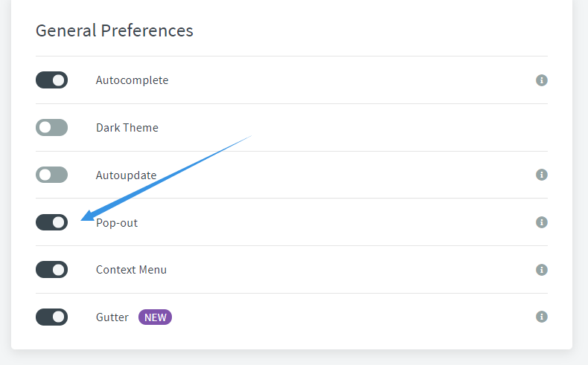Screen dimensions: 588x365
Task: Switch off the Pop-out toggle
Action: click(52, 222)
